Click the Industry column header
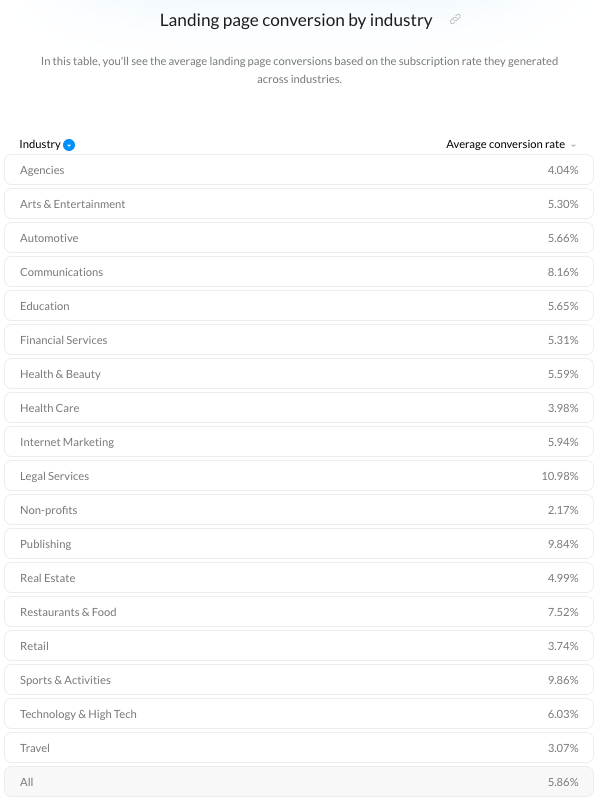 pos(39,144)
